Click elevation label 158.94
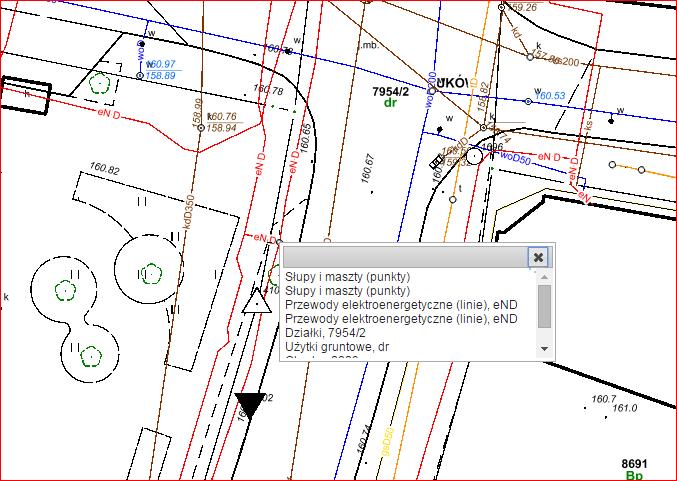 (x=221, y=128)
